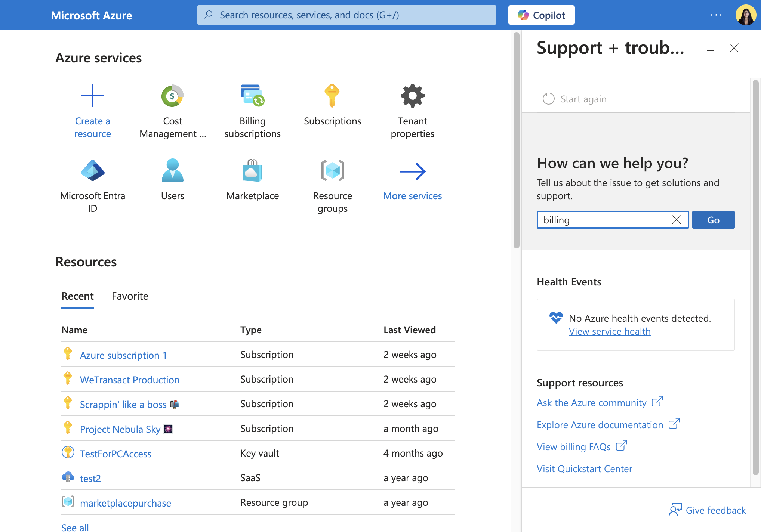Click the billing issue input field
Viewport: 761px width, 532px height.
605,220
